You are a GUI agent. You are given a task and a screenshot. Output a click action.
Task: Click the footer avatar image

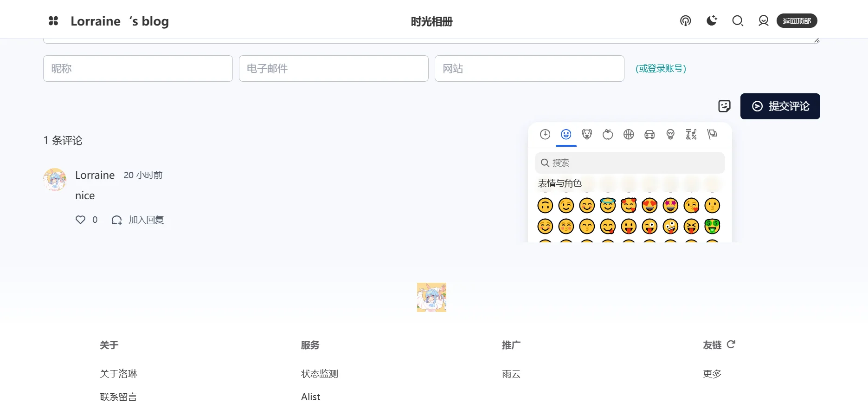pyautogui.click(x=431, y=297)
